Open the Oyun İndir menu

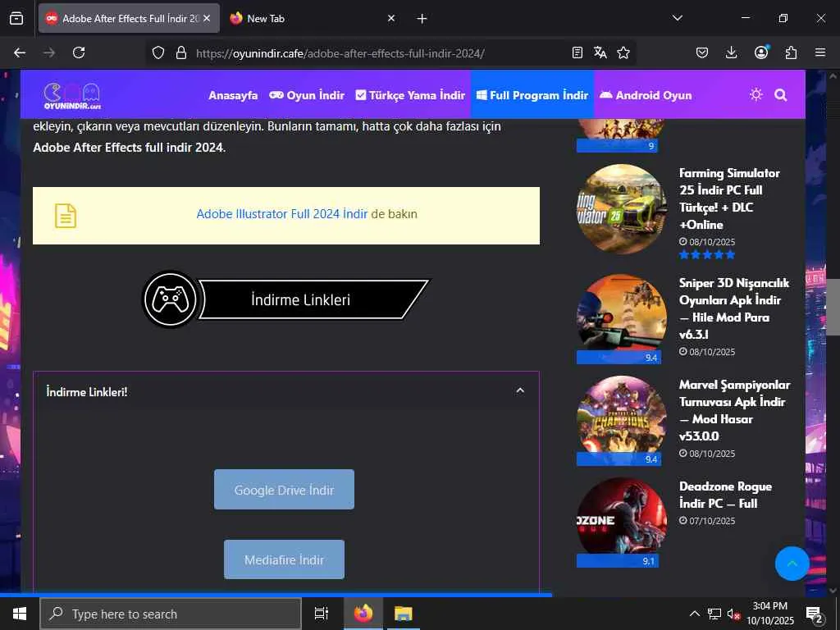(307, 95)
